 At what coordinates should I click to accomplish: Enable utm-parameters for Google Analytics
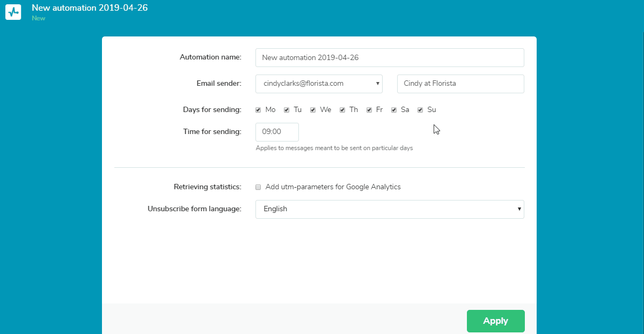pos(258,187)
